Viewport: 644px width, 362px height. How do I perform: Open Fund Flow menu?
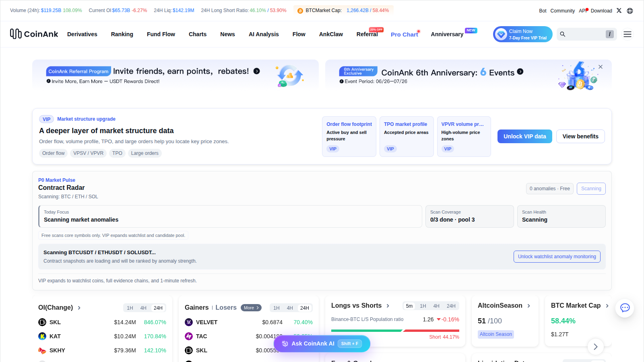coord(161,34)
